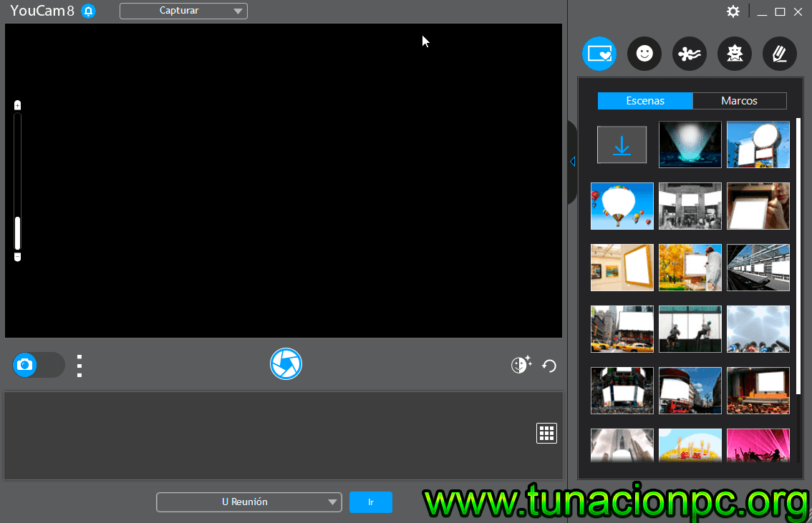Open the three-dot capture options menu
The width and height of the screenshot is (812, 523).
[79, 366]
